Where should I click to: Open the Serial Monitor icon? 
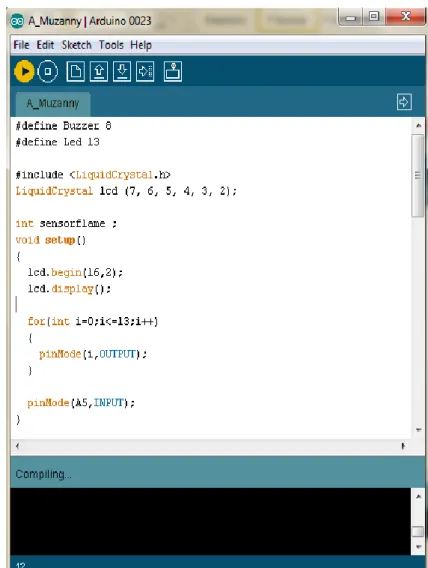pyautogui.click(x=173, y=71)
